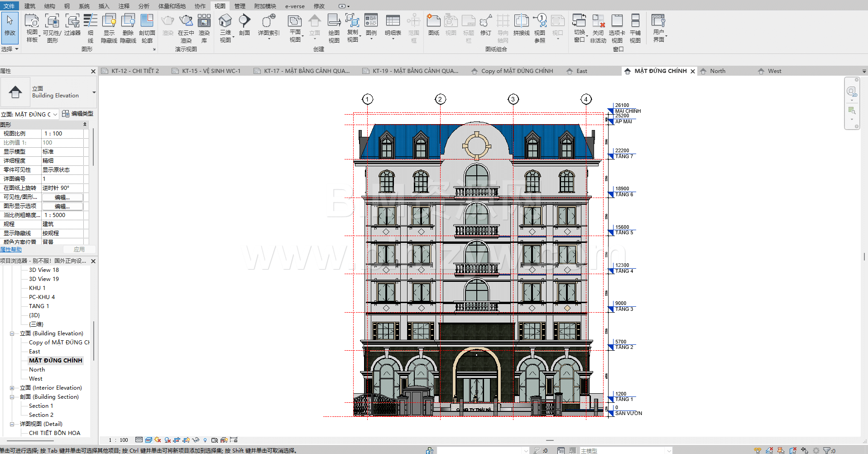Switch to the 建筑 ribbon tab

(30, 6)
